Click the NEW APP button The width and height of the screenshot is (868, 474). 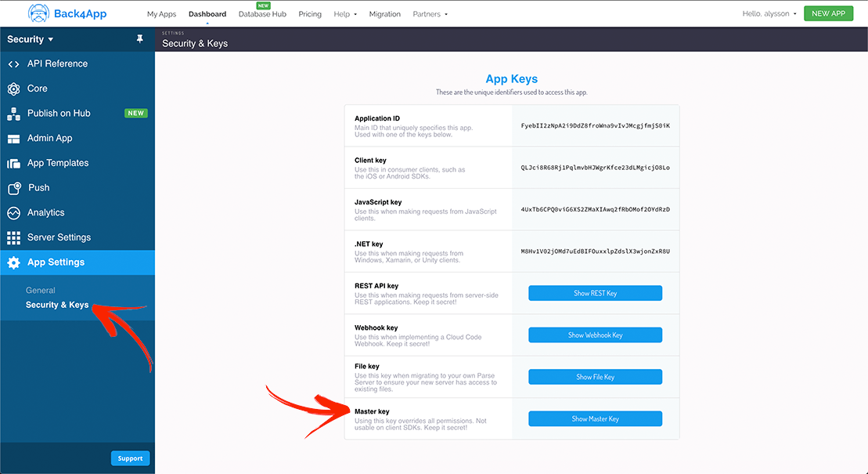828,13
